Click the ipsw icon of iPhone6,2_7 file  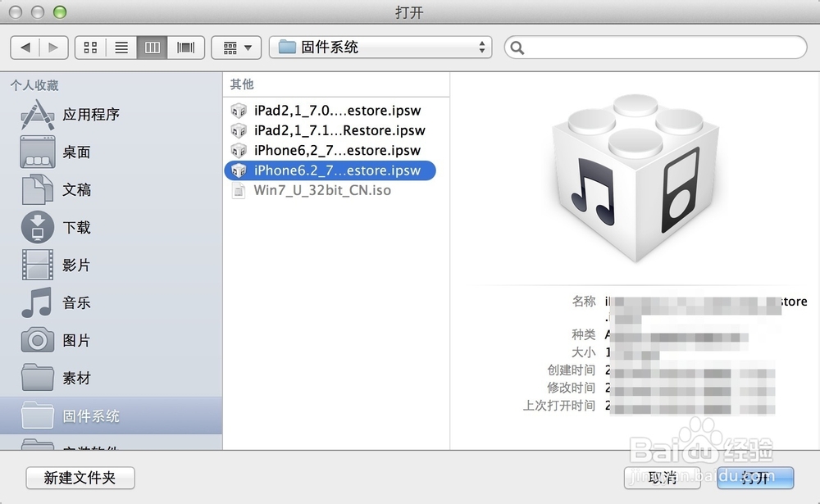(x=239, y=150)
